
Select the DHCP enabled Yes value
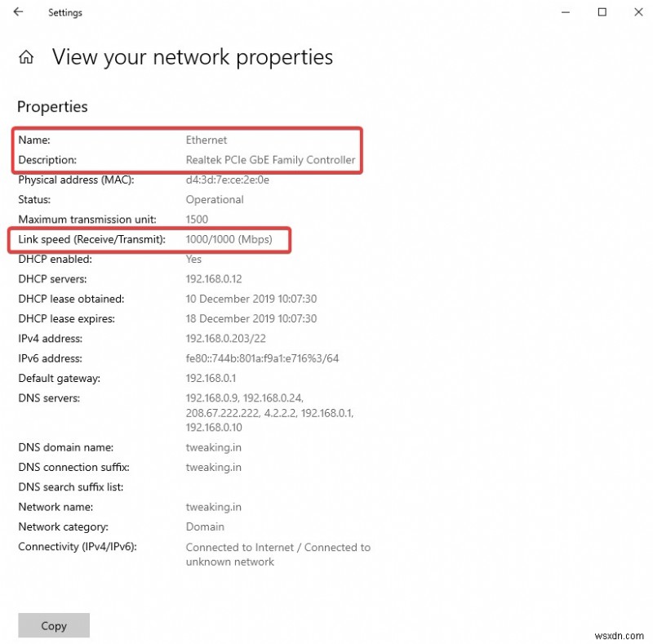193,259
